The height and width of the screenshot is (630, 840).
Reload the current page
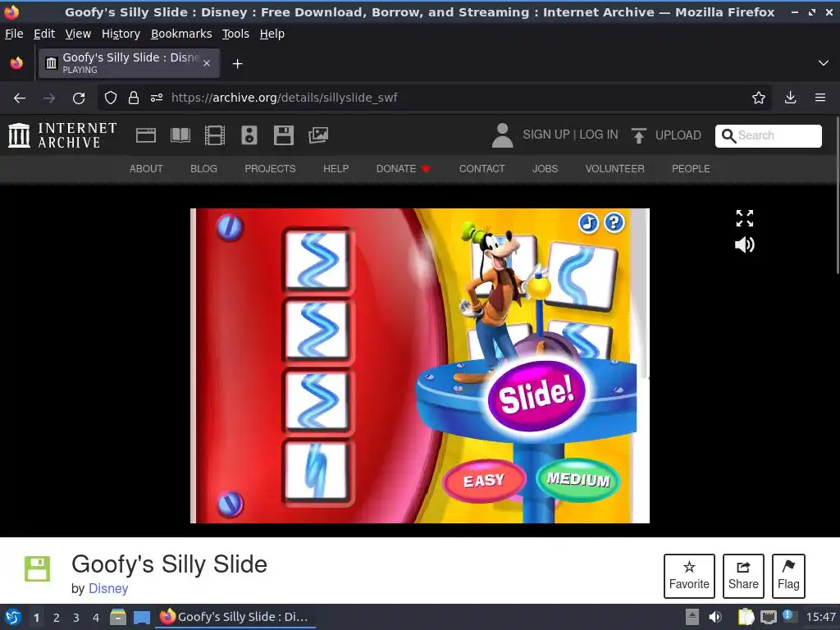79,98
